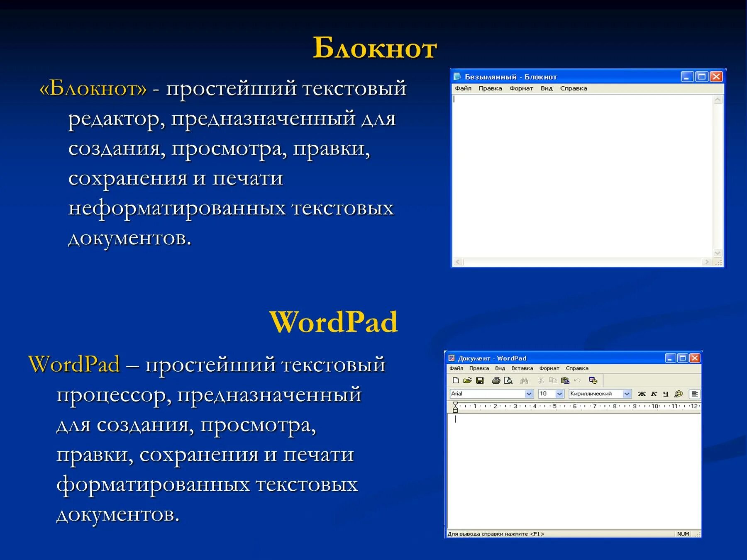Toggle left alignment button in WordPad
Screen dimensions: 747x560
tap(695, 394)
